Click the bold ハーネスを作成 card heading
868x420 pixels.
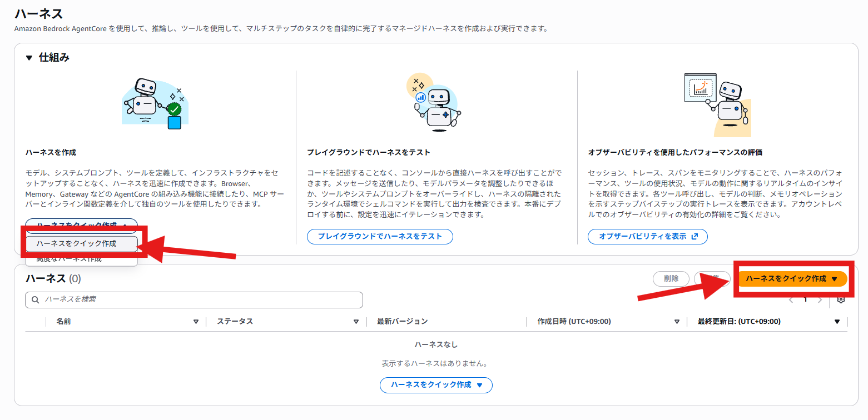coord(51,152)
